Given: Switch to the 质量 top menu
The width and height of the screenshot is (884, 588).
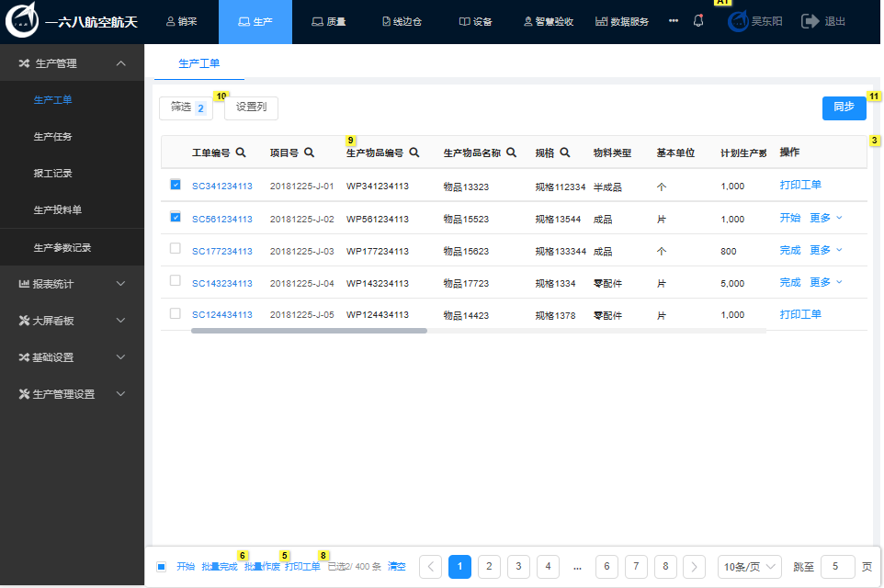Looking at the screenshot, I should tap(328, 21).
